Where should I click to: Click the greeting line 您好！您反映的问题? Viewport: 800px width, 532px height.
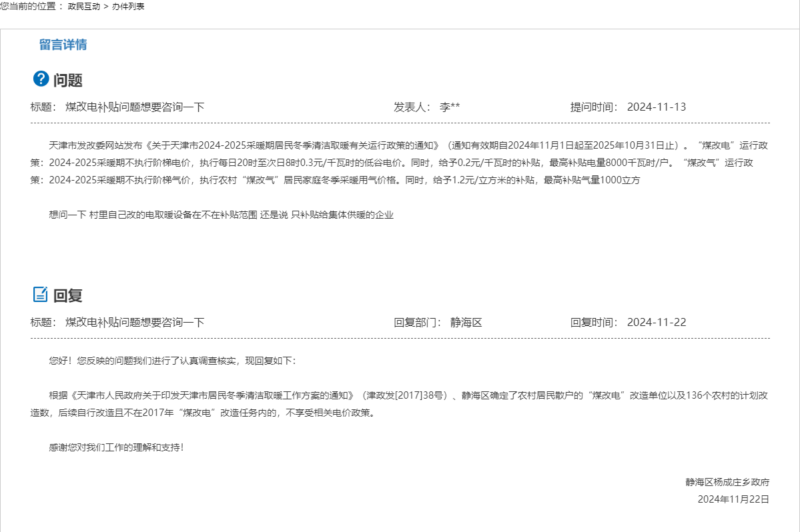pyautogui.click(x=172, y=361)
